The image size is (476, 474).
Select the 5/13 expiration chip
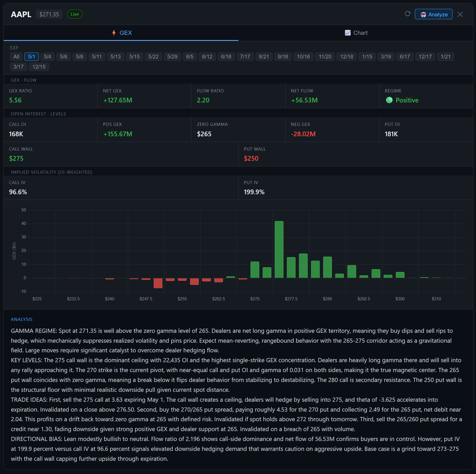[x=115, y=57]
